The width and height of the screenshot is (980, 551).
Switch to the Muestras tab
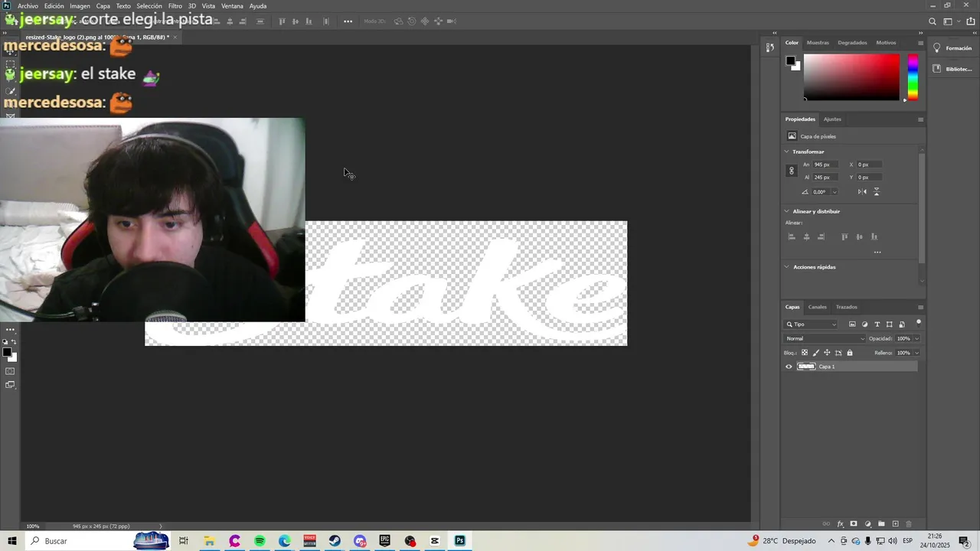tap(818, 43)
